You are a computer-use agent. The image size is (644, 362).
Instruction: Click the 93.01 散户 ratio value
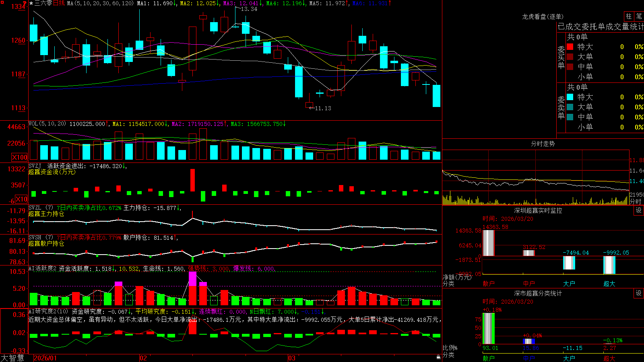[x=490, y=348]
